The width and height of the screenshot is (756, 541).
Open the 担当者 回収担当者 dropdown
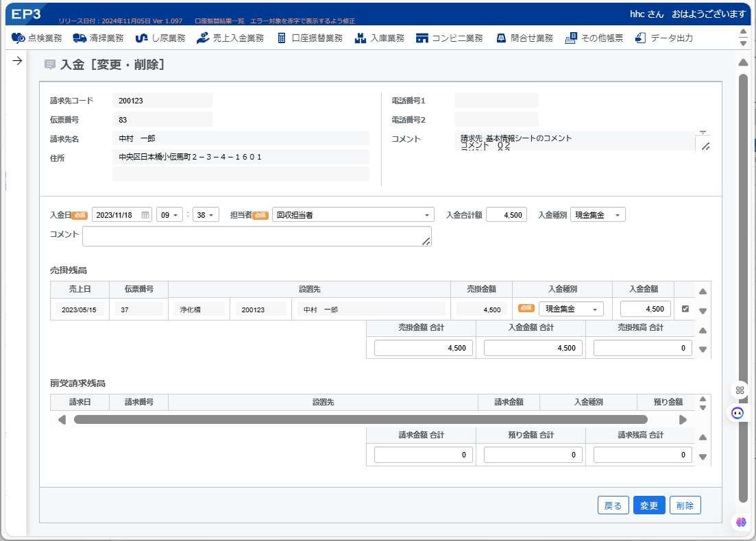[x=353, y=215]
